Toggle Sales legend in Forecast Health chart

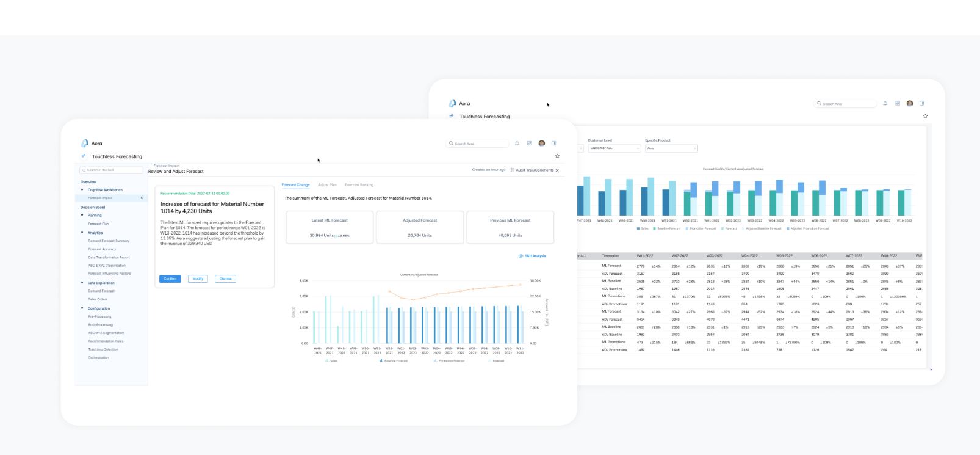tap(643, 228)
